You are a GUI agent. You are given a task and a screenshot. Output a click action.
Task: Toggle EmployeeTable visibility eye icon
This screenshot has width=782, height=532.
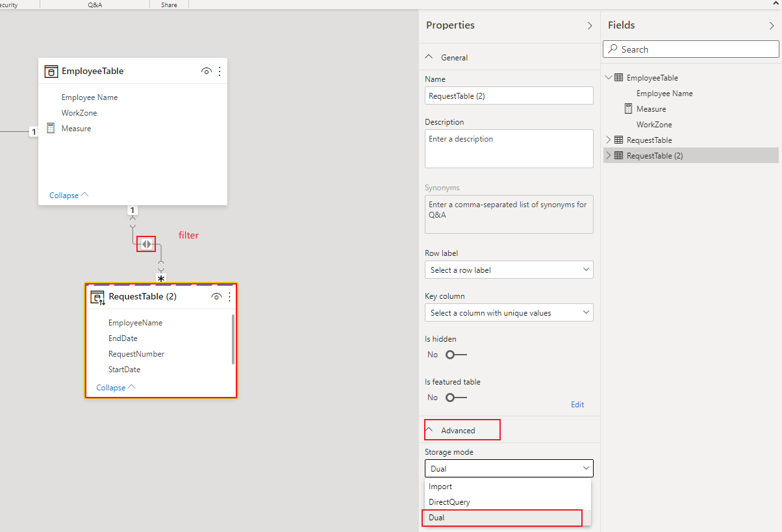click(207, 71)
